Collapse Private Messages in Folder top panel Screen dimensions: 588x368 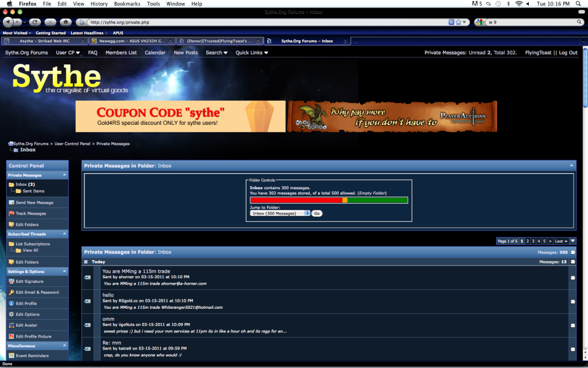[x=571, y=166]
